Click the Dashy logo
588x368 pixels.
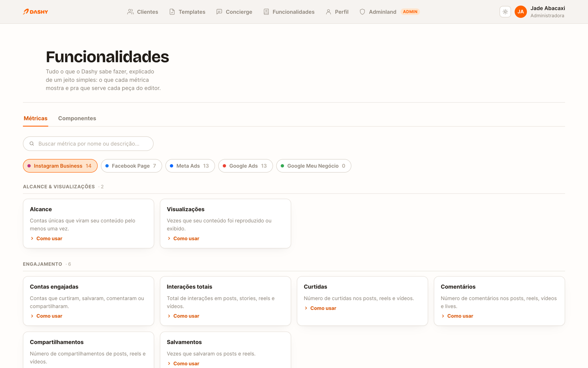pyautogui.click(x=35, y=12)
